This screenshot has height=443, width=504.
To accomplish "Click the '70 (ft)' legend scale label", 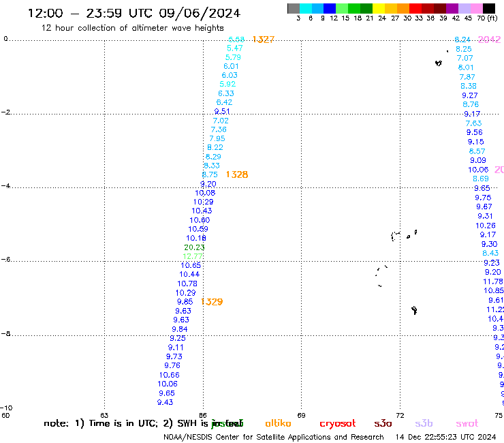I will point(487,18).
